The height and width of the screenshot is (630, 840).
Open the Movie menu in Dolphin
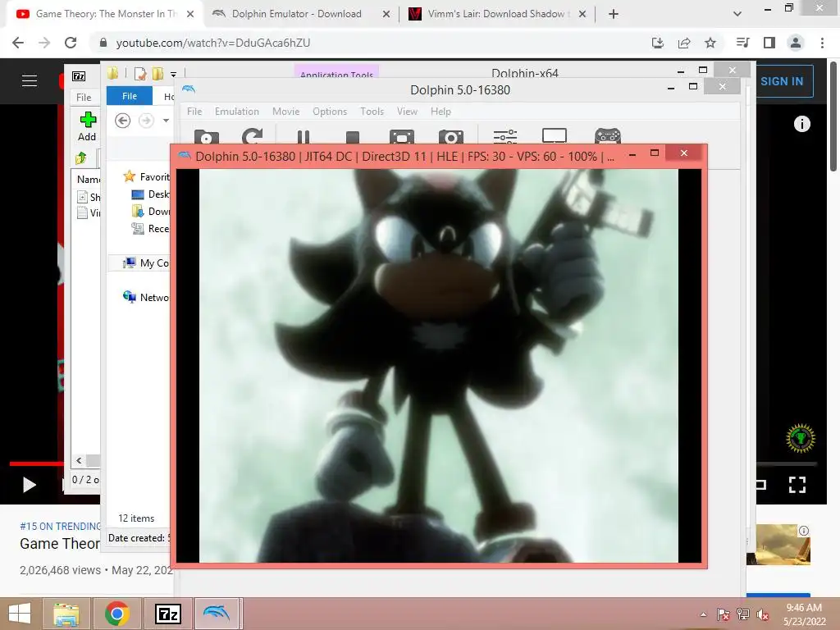click(285, 112)
